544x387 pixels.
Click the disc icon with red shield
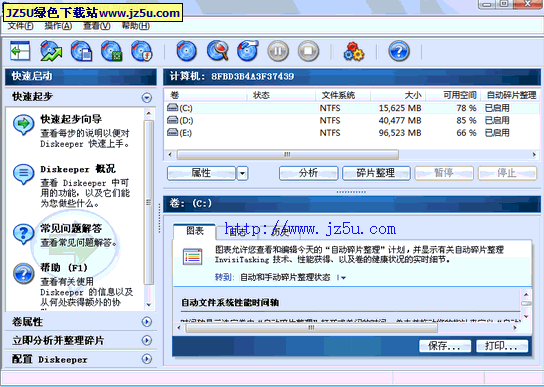142,51
